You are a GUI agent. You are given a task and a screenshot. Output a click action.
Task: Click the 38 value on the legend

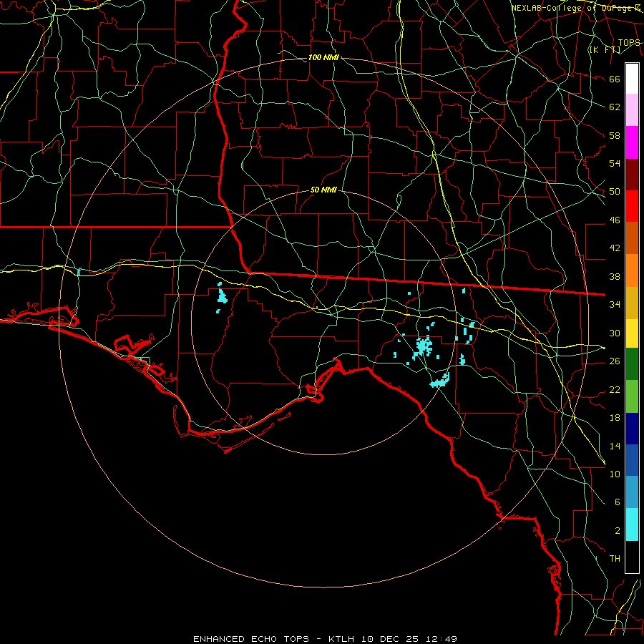pyautogui.click(x=615, y=276)
